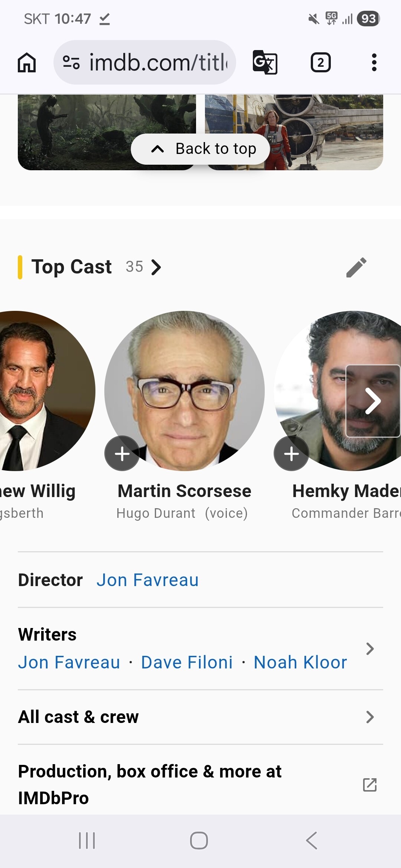Advance the cast carousel with next arrow

tap(373, 401)
